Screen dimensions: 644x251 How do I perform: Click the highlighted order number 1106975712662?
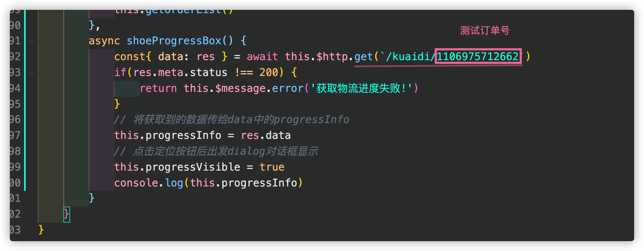[x=478, y=57]
